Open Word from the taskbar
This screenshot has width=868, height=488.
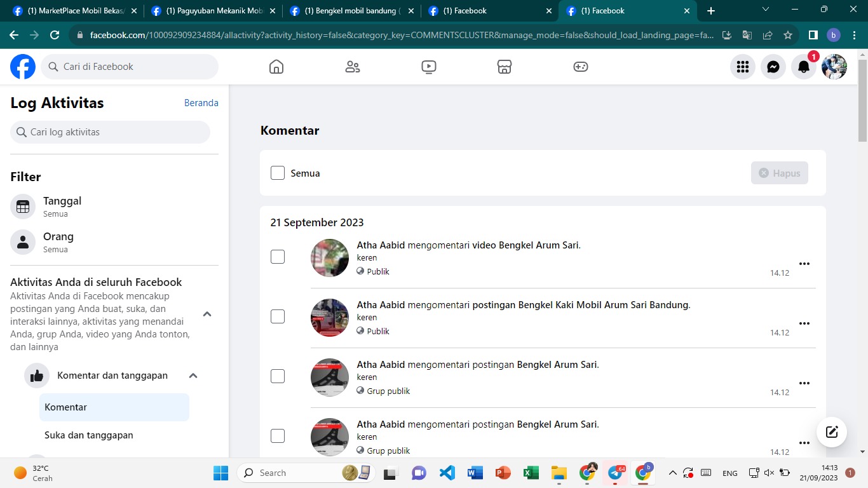475,473
